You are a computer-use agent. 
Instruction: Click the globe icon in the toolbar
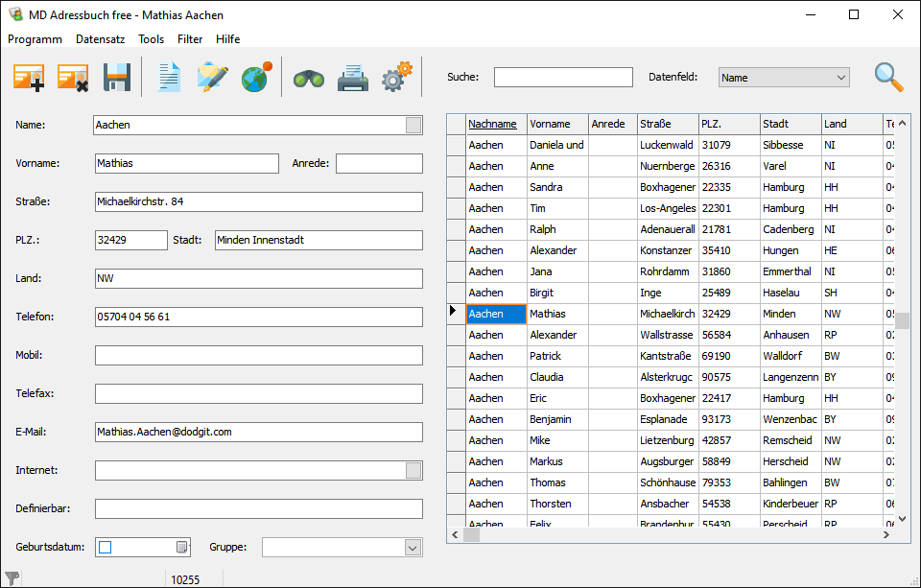click(256, 78)
